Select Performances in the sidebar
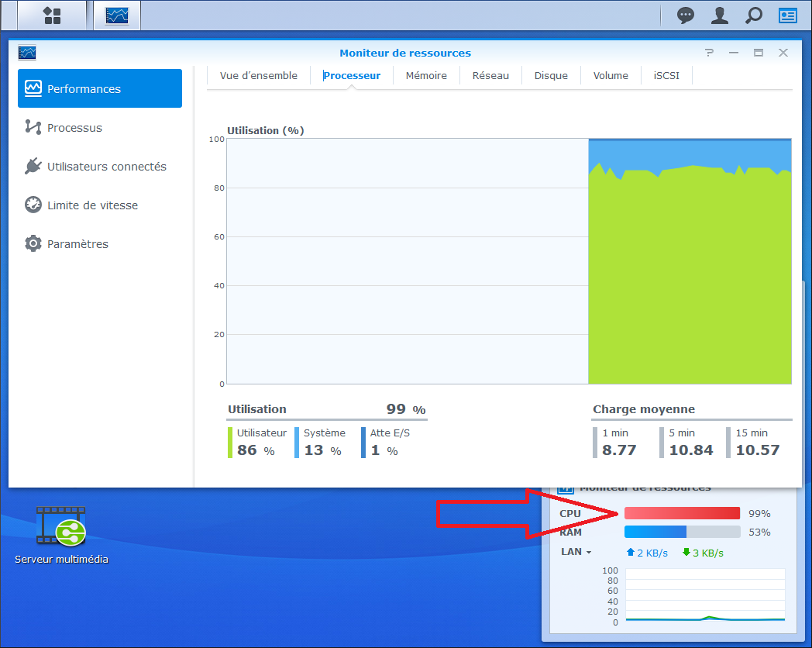Viewport: 812px width, 648px height. tap(100, 88)
